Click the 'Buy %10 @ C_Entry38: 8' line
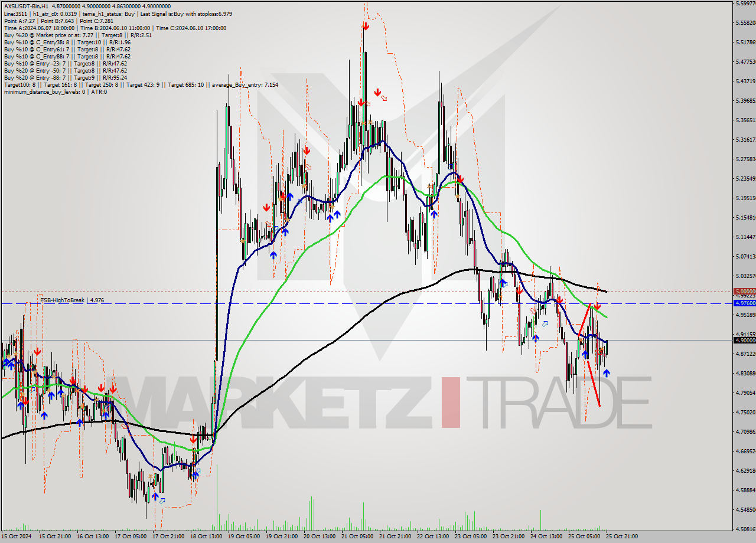The width and height of the screenshot is (756, 543). click(36, 42)
